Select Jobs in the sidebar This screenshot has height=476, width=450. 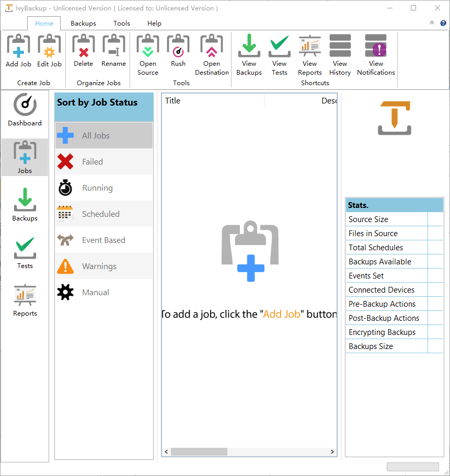click(25, 157)
